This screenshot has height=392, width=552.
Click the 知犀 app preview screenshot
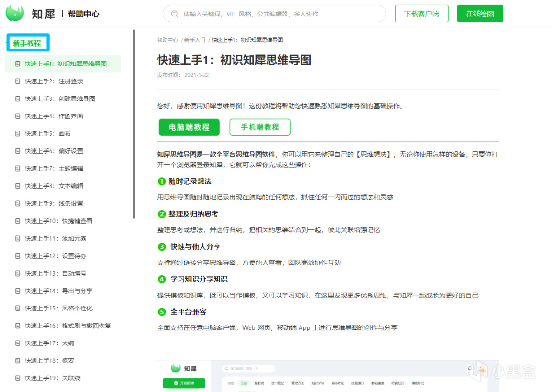point(328,376)
